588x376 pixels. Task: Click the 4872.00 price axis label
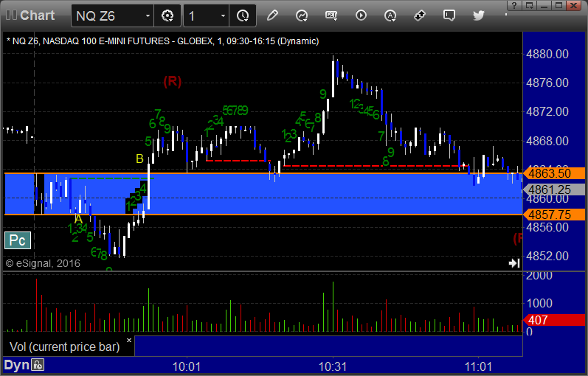click(x=547, y=111)
